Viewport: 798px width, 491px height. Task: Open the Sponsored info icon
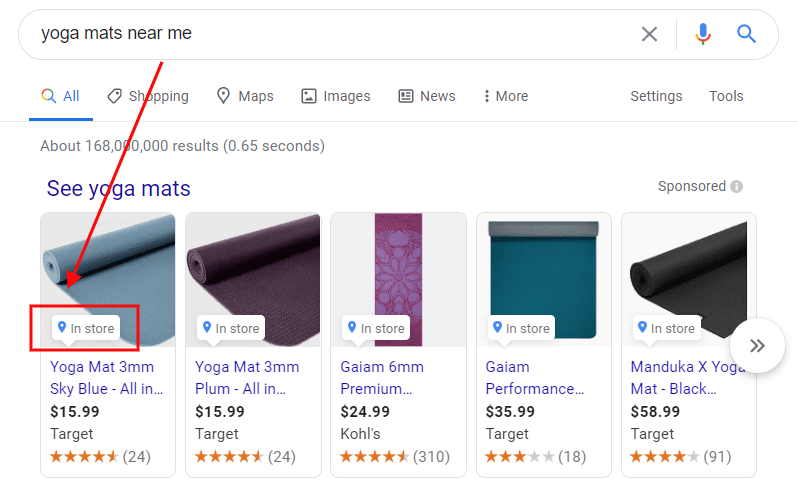[736, 187]
